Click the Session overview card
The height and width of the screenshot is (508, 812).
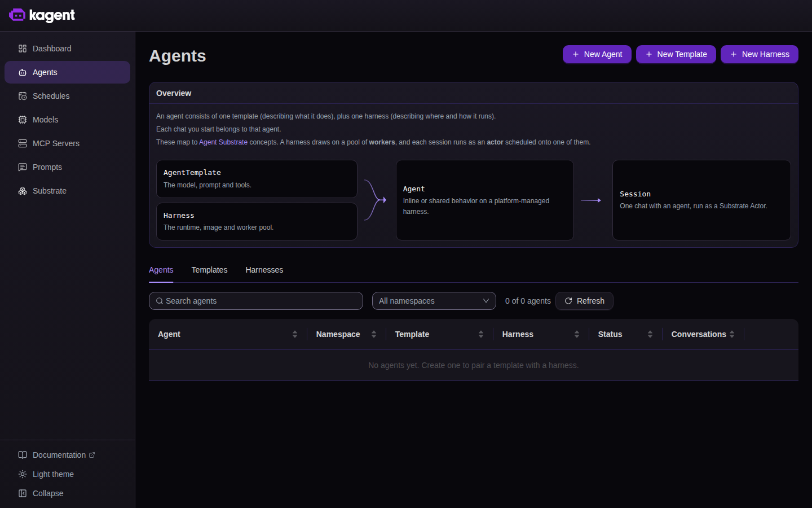point(701,200)
